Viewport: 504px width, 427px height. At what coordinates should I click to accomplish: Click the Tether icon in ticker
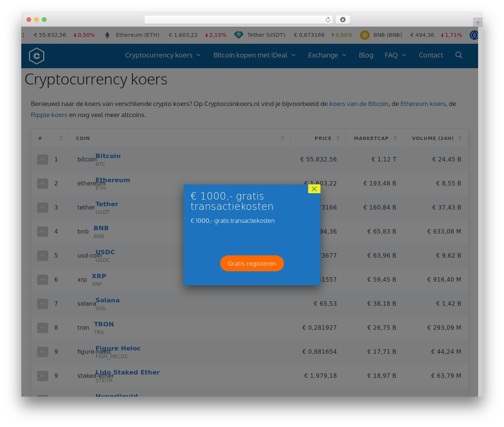pos(239,35)
